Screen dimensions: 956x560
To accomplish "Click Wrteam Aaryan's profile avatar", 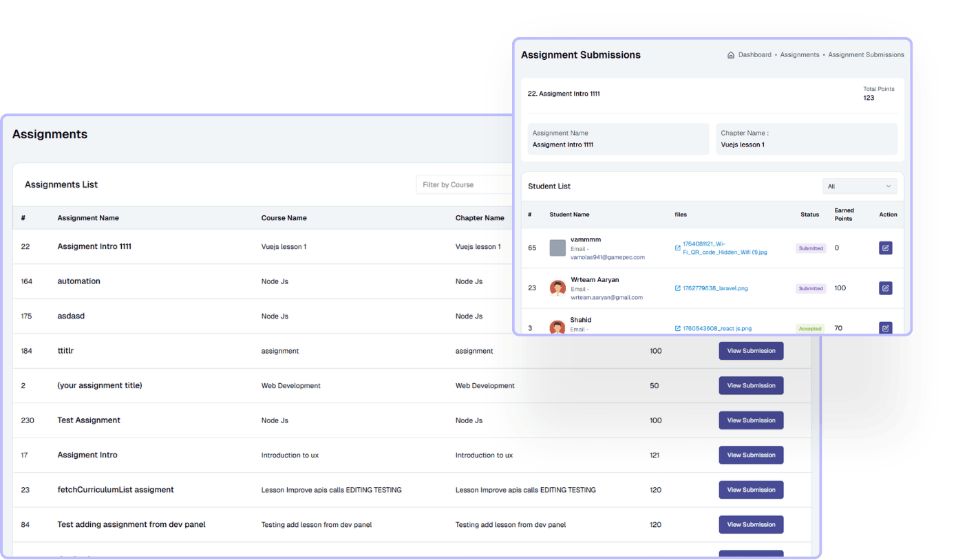I will coord(557,288).
